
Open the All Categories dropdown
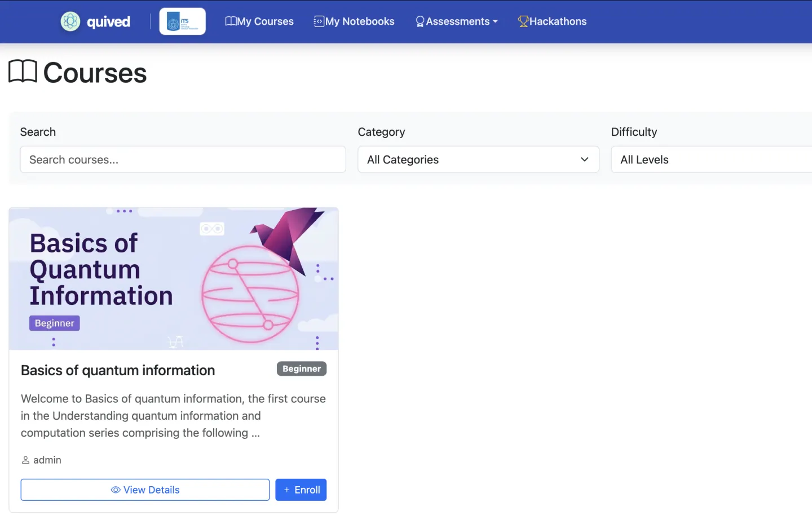point(478,159)
